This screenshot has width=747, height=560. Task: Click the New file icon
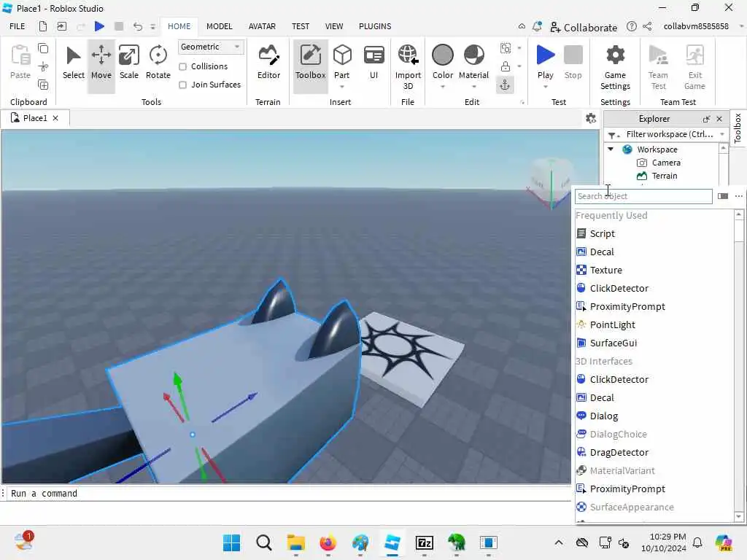click(x=43, y=26)
